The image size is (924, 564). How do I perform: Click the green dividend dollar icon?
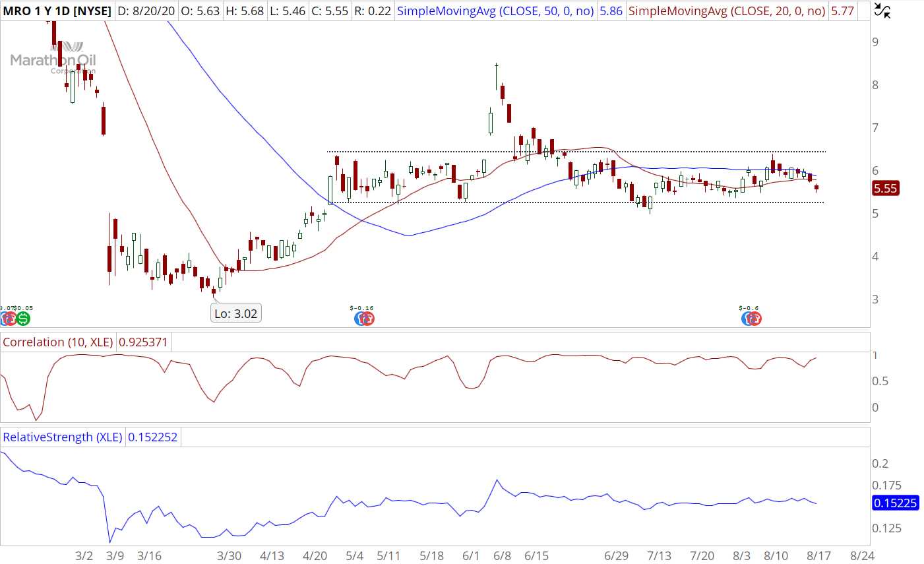point(23,319)
